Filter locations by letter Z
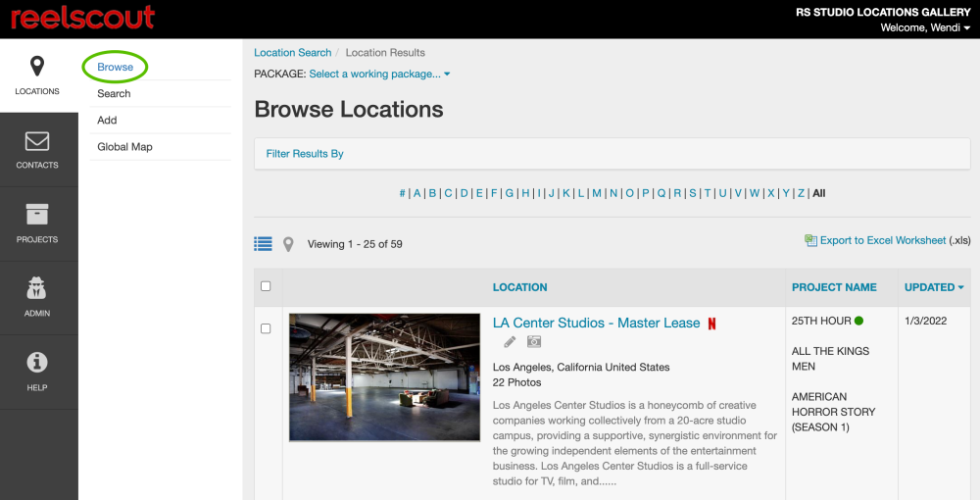This screenshot has width=980, height=500. [x=802, y=193]
